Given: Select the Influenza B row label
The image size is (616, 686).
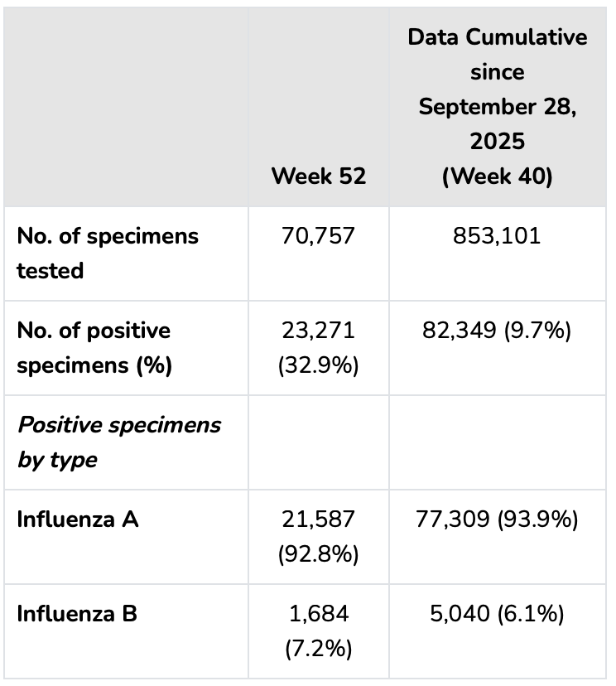Looking at the screenshot, I should 78,614.
